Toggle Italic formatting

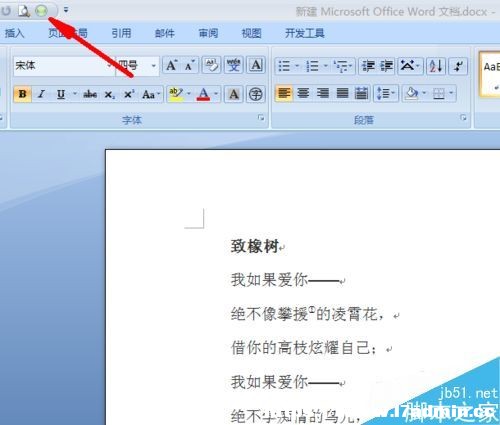[x=41, y=94]
